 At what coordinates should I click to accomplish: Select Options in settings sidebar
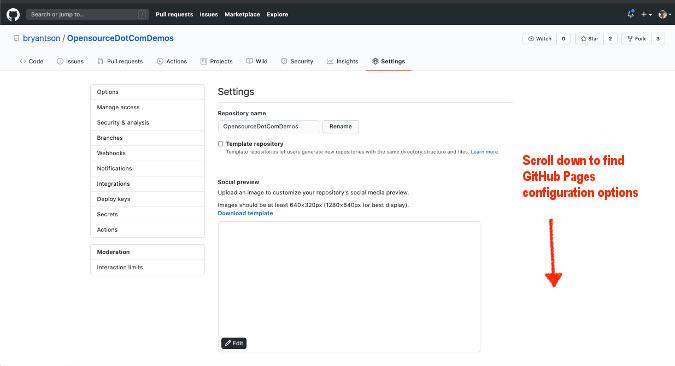[x=147, y=92]
